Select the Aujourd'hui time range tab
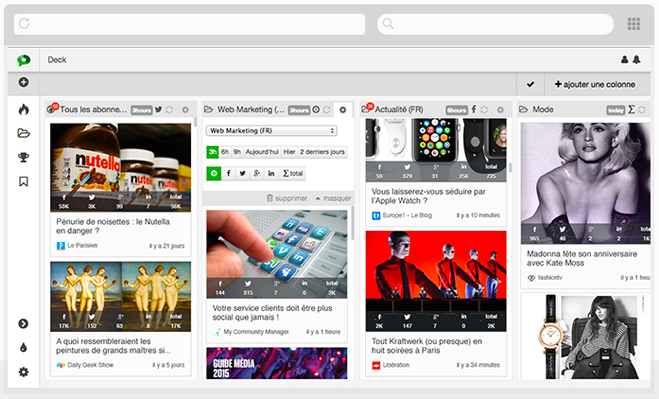659x399 pixels. click(x=262, y=152)
